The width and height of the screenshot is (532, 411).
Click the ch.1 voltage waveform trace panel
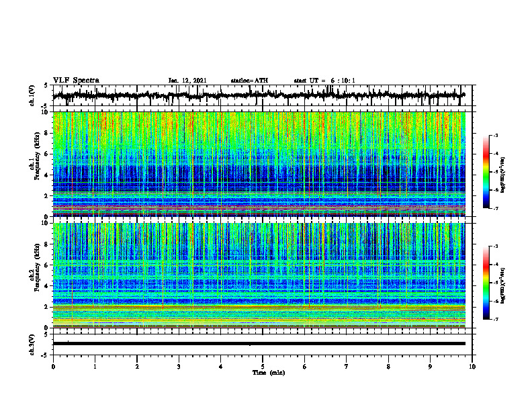pyautogui.click(x=263, y=95)
